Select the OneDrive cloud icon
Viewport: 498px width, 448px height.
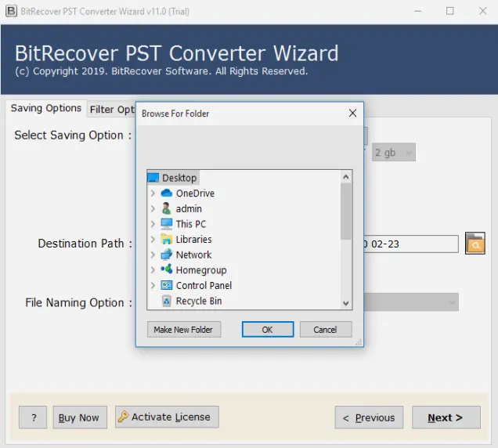tap(166, 193)
